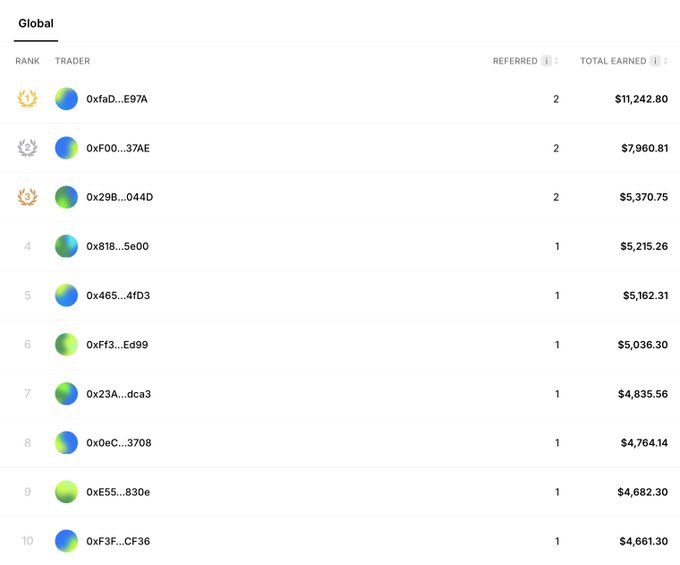Click trader address 0x0eC...3708

[x=119, y=443]
